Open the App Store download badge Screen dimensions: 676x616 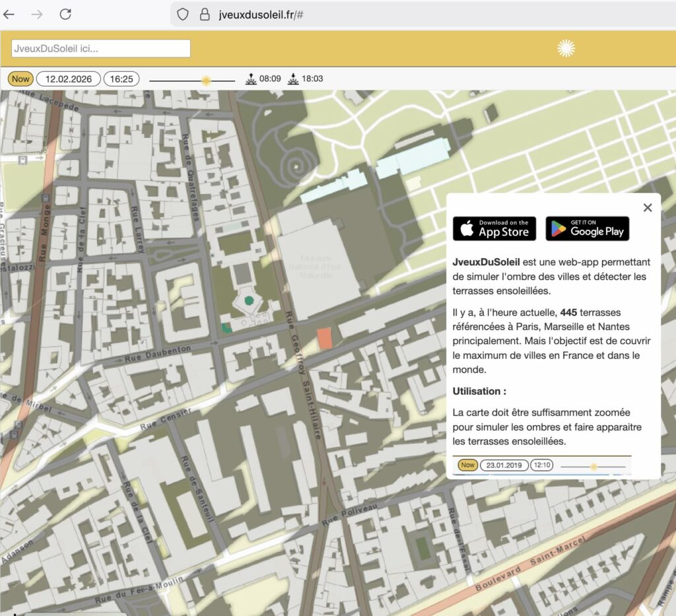(x=494, y=228)
